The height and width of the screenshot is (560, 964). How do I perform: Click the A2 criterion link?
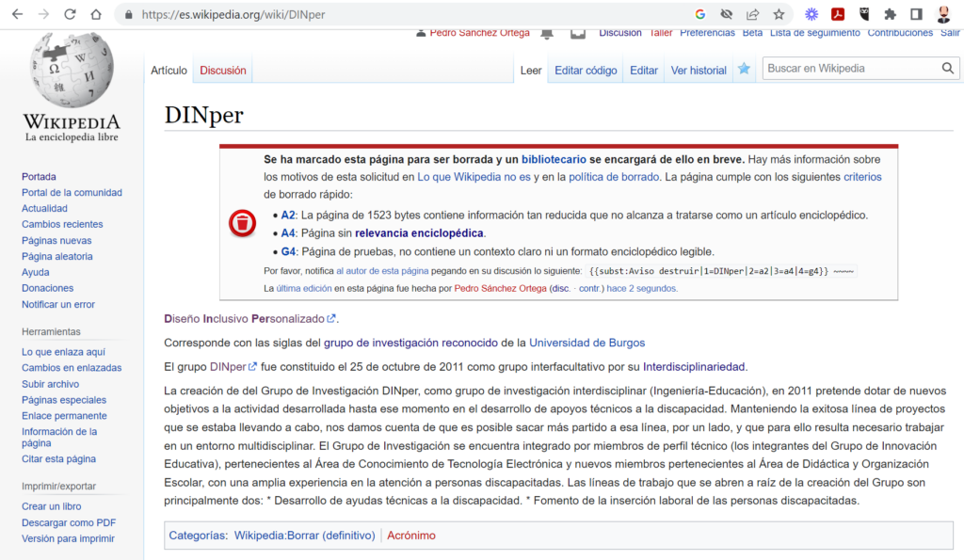[x=288, y=216]
